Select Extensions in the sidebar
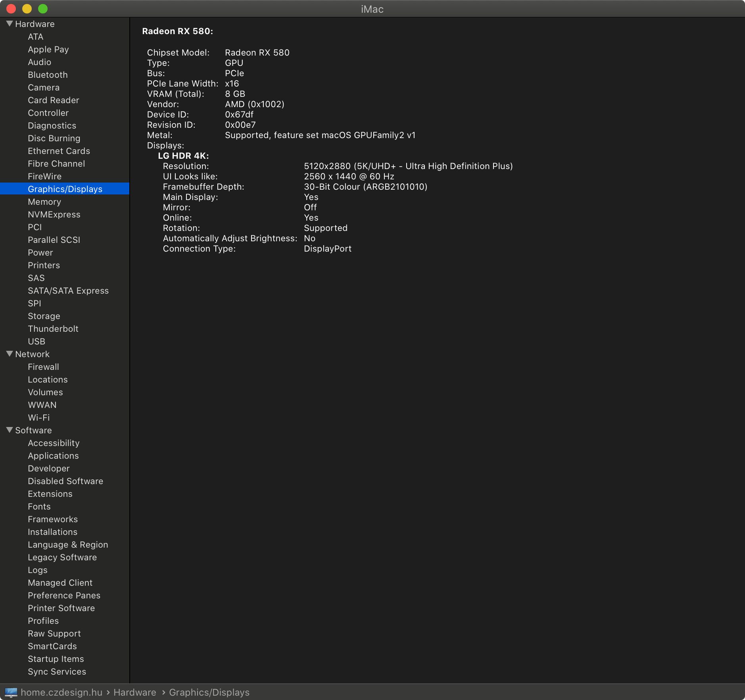Screen dimensions: 745x700 point(50,494)
